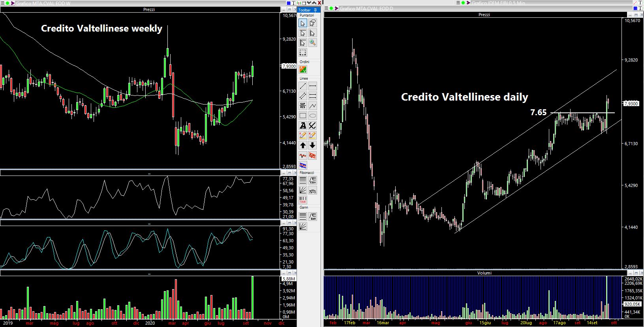Screen dimensions: 644x327
Task: Choose the Gann horizontal lines tool
Action: coord(303,216)
